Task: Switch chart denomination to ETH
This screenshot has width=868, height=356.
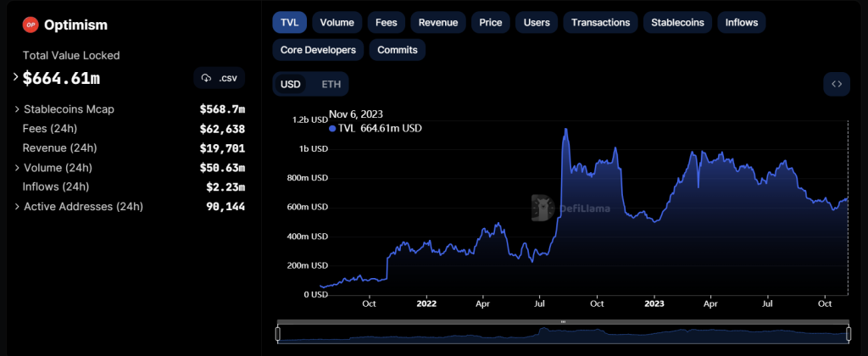Action: tap(331, 84)
